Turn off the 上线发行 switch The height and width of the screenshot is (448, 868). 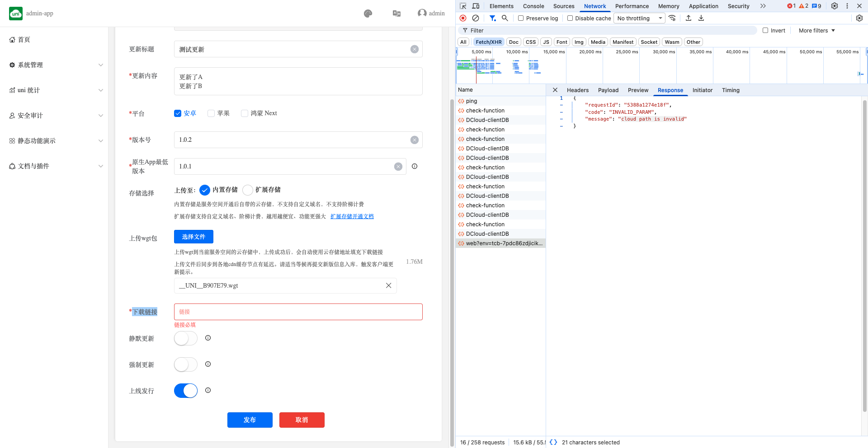(x=186, y=391)
